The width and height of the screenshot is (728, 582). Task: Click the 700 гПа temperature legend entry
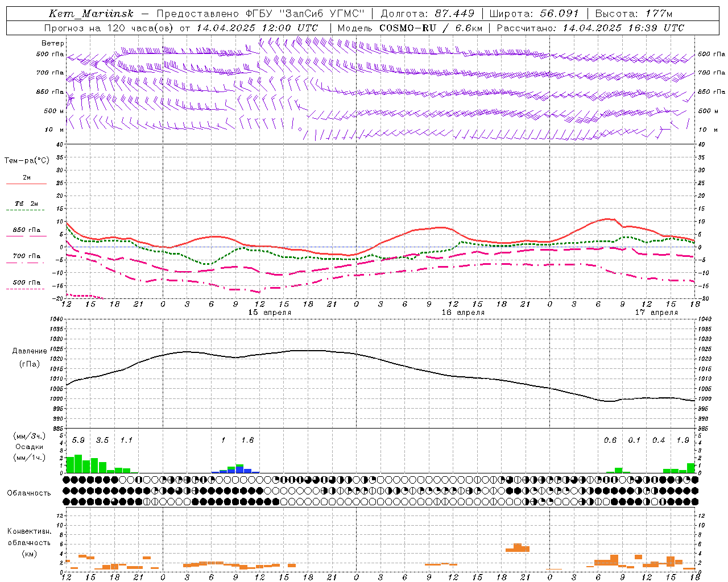click(27, 256)
